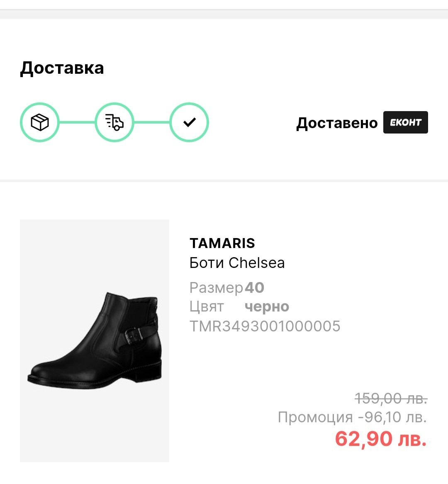Tap the Доставка section heading
Screen dimensions: 448x484
(x=62, y=68)
